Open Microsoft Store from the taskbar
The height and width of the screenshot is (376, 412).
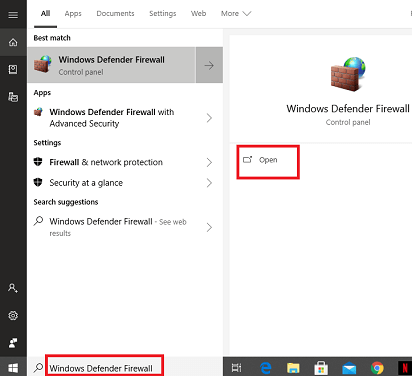(x=321, y=368)
